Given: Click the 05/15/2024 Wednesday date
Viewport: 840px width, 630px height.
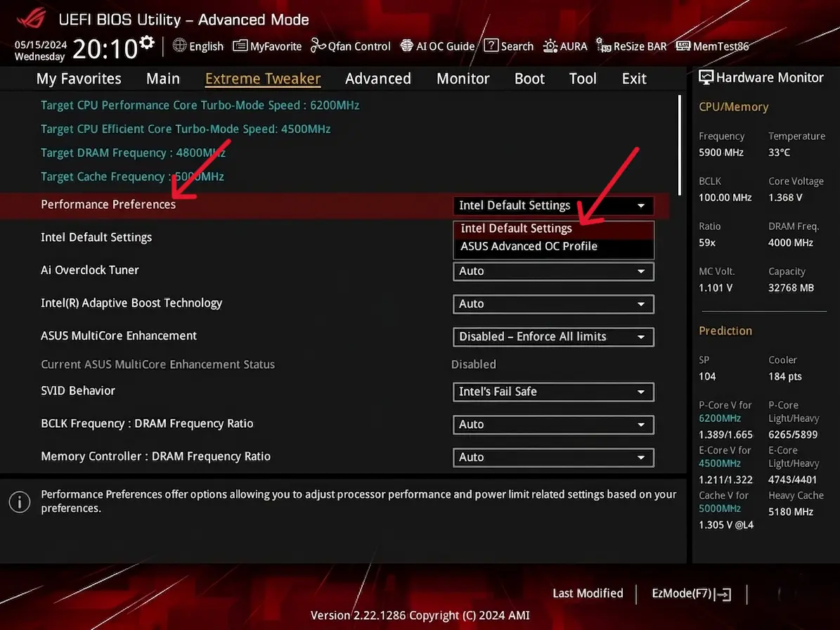Looking at the screenshot, I should coord(40,51).
